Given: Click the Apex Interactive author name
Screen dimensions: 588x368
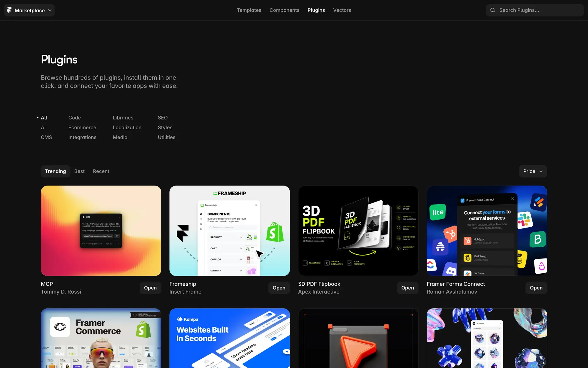Looking at the screenshot, I should click(319, 292).
